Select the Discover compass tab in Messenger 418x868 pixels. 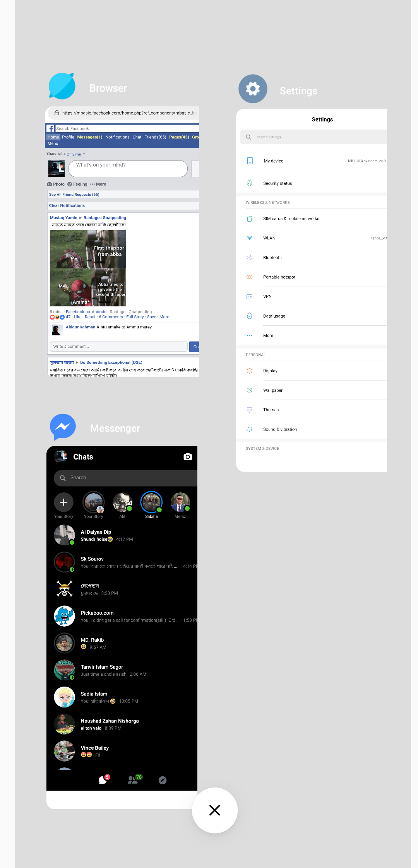coord(163,780)
